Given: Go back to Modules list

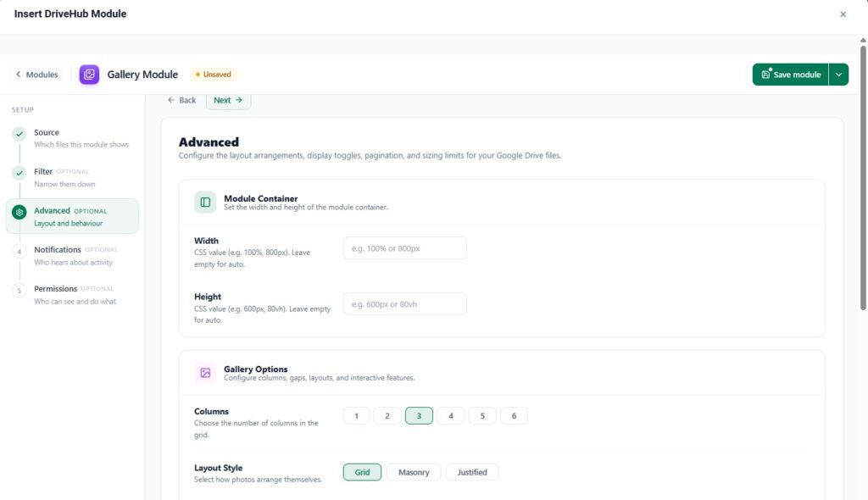Looking at the screenshot, I should click(36, 75).
